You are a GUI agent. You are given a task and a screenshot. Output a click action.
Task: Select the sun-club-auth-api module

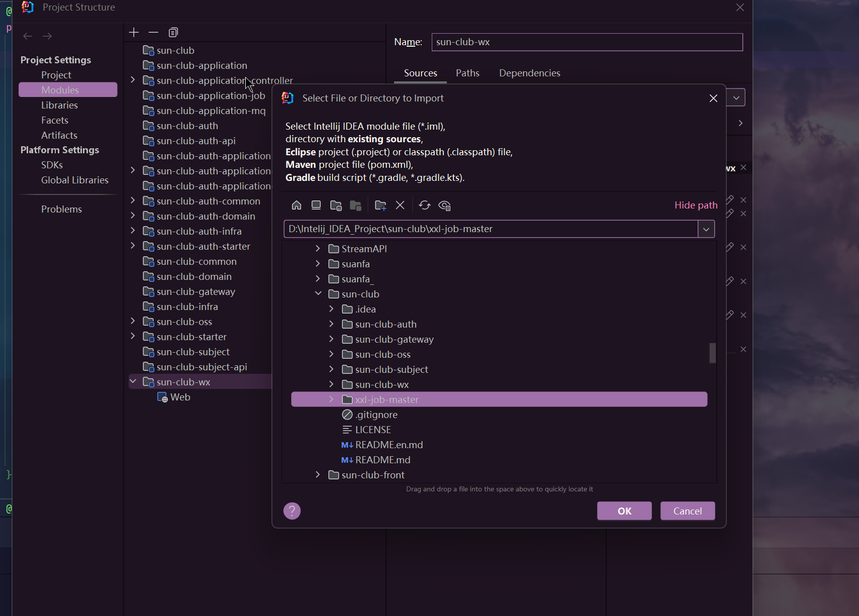[x=196, y=141]
